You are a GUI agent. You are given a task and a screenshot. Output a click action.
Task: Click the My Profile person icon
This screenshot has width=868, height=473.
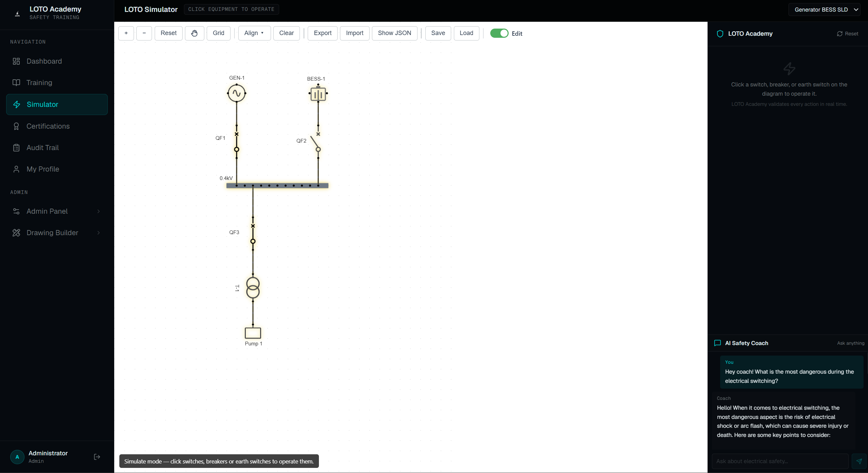point(16,169)
